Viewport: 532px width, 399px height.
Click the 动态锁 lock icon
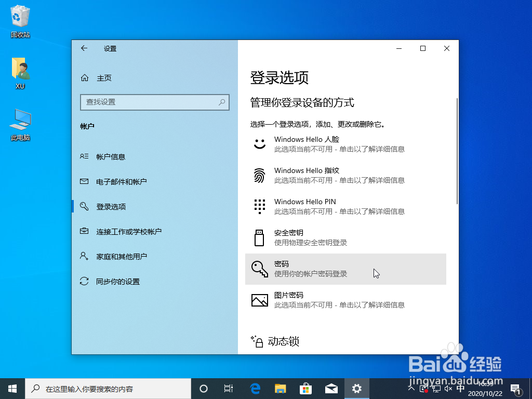click(x=257, y=341)
